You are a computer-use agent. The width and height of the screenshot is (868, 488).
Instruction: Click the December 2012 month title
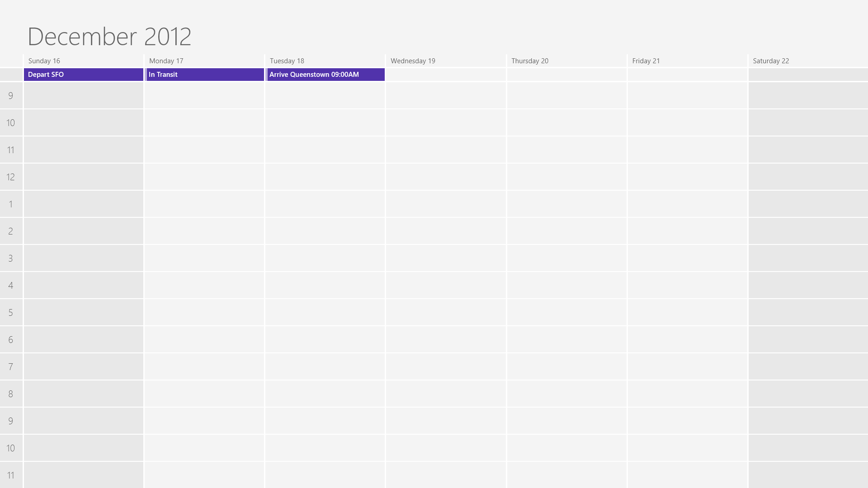point(109,37)
